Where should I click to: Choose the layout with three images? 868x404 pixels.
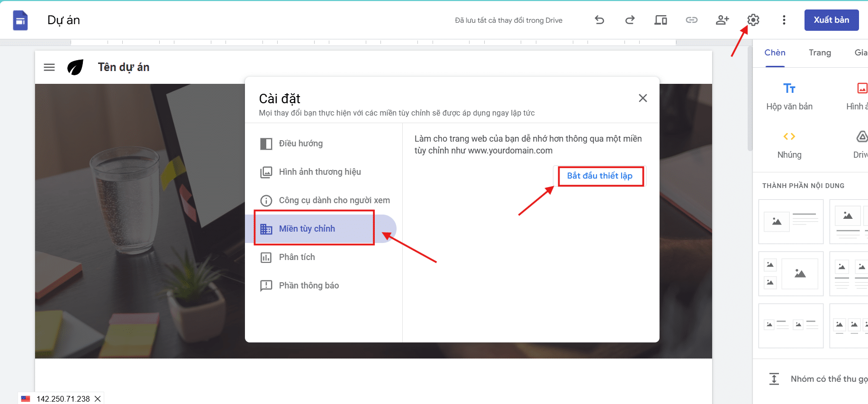791,274
